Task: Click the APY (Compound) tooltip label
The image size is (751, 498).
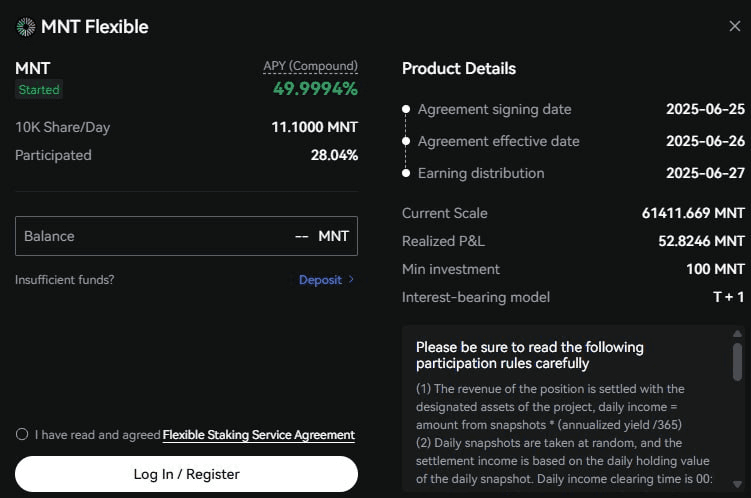Action: pyautogui.click(x=310, y=66)
